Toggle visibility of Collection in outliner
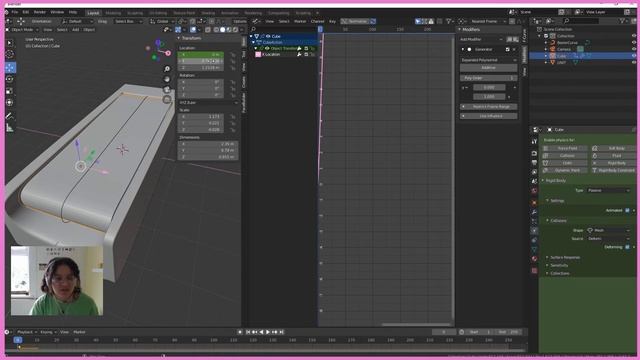This screenshot has width=640, height=360. [x=634, y=36]
